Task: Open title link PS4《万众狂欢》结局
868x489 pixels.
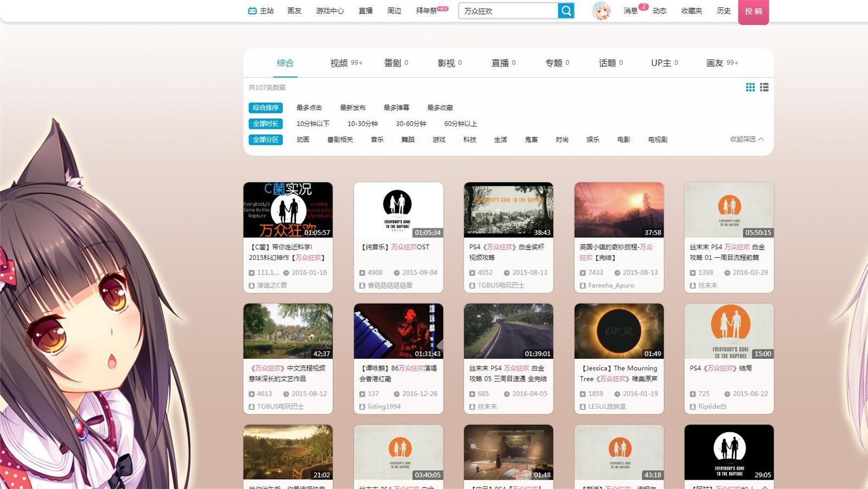Action: pos(720,368)
